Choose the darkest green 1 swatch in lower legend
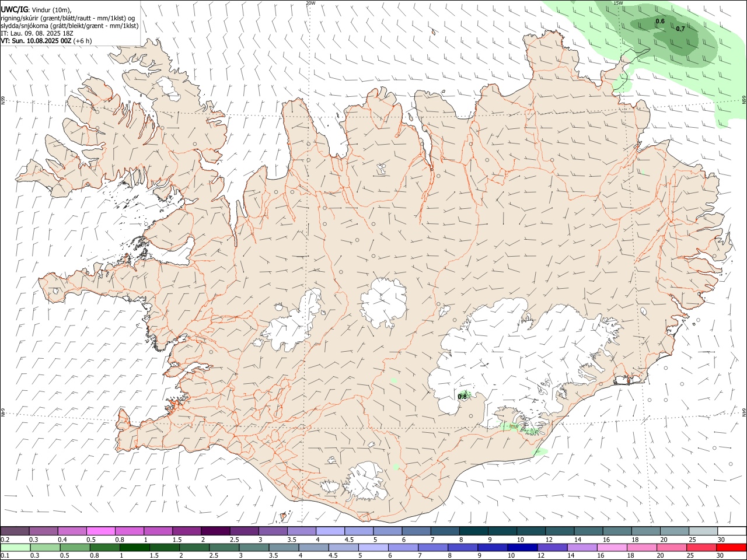This screenshot has height=560, width=747. pyautogui.click(x=135, y=547)
